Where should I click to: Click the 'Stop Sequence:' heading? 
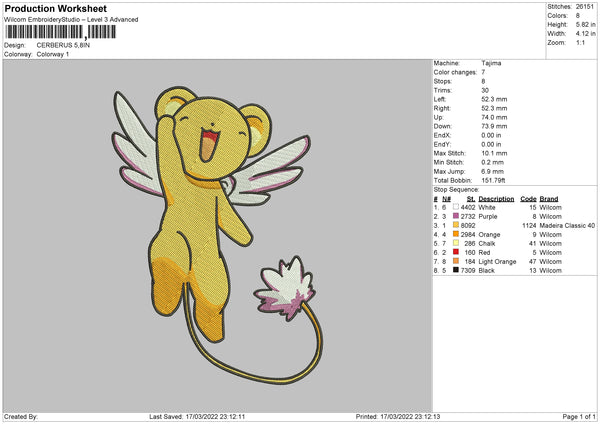pyautogui.click(x=456, y=190)
